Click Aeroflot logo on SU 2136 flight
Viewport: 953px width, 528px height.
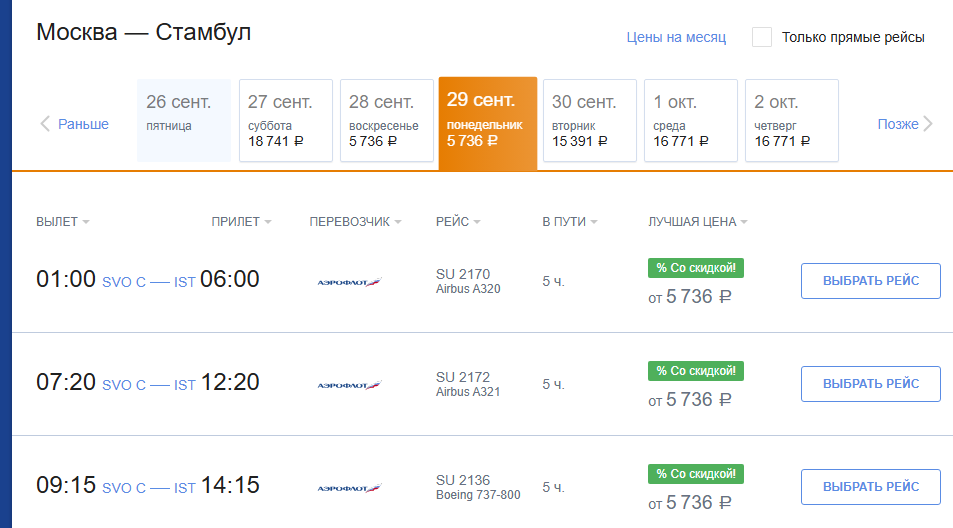click(349, 488)
